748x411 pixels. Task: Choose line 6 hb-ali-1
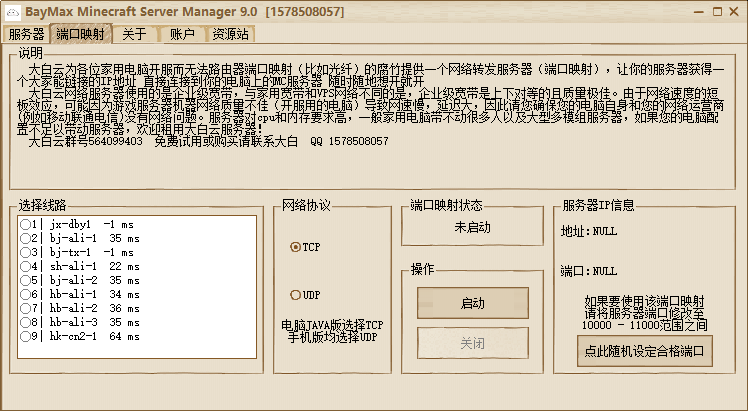(25, 294)
